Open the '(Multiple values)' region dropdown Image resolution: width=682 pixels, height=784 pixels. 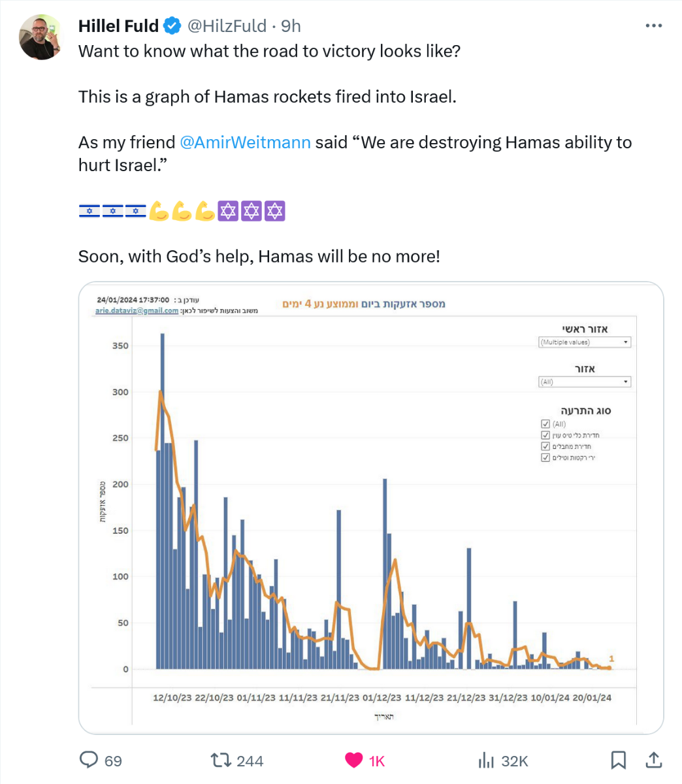(585, 342)
